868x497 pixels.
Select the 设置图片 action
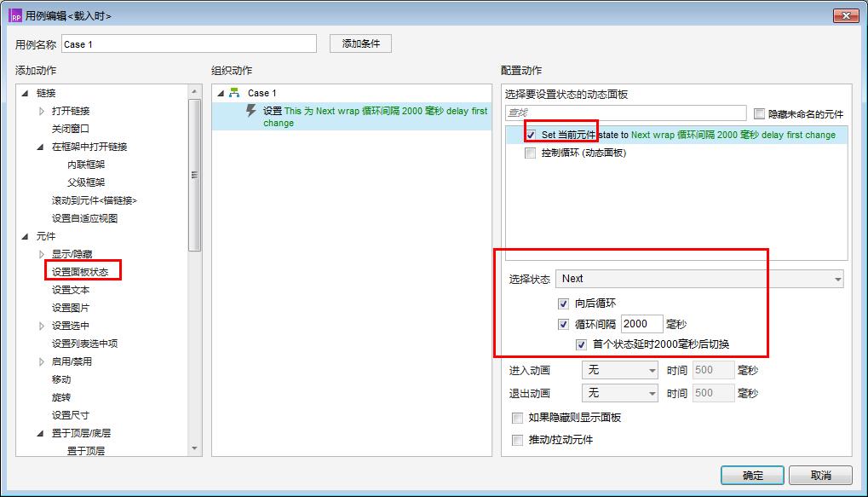click(71, 308)
